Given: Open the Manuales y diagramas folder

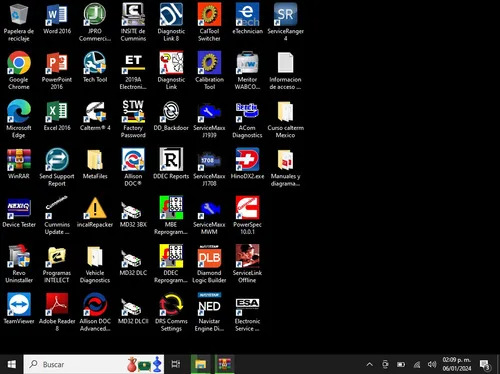Looking at the screenshot, I should pos(285,167).
